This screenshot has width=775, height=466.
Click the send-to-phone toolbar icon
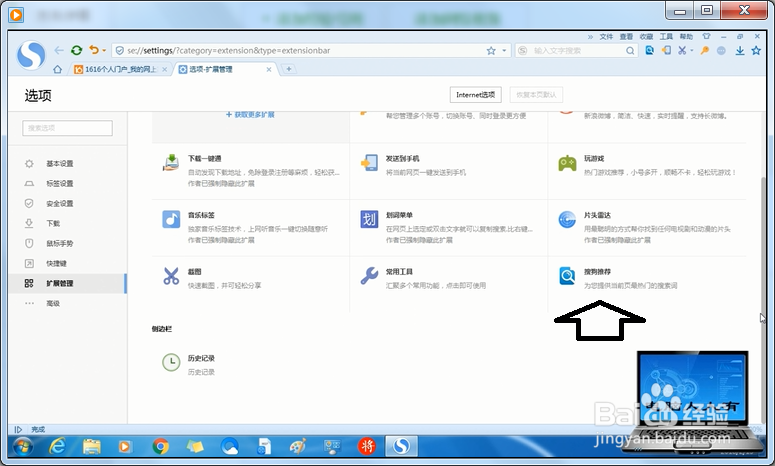666,50
